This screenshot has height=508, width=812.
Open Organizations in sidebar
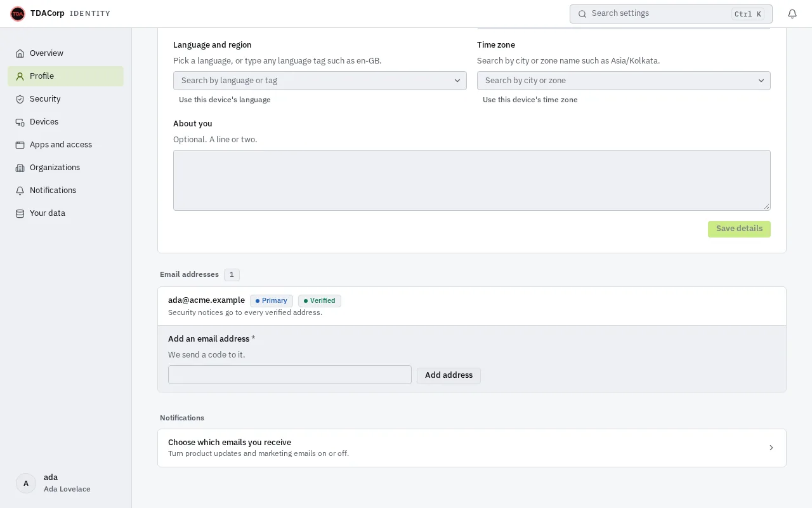pyautogui.click(x=65, y=168)
